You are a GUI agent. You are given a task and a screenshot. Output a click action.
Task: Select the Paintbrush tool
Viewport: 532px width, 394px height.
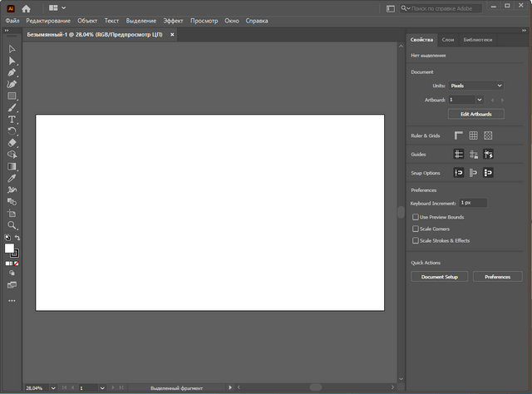[12, 108]
